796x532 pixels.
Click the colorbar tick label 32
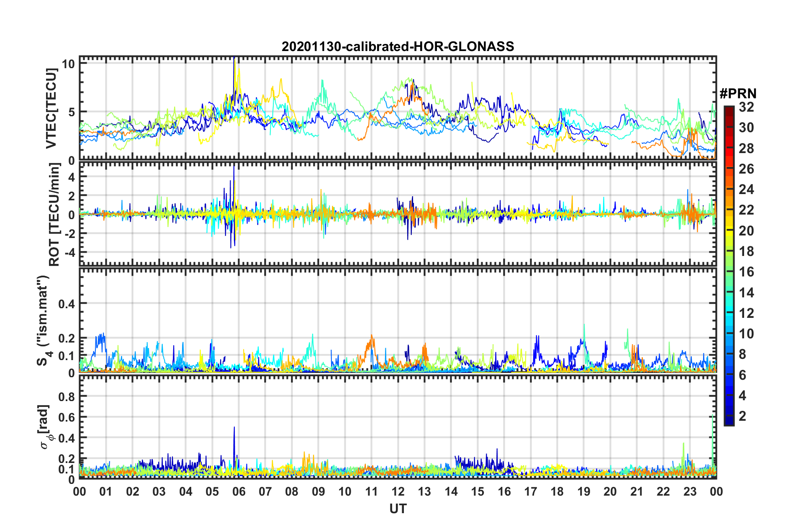[746, 107]
